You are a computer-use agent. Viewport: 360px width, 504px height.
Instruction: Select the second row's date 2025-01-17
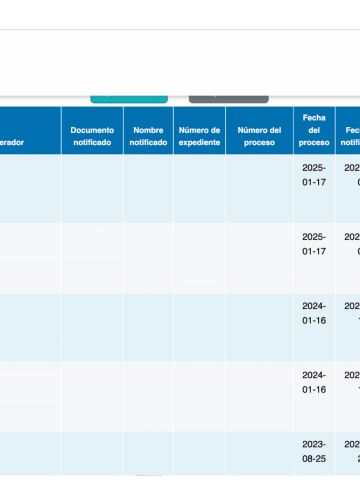click(x=314, y=244)
